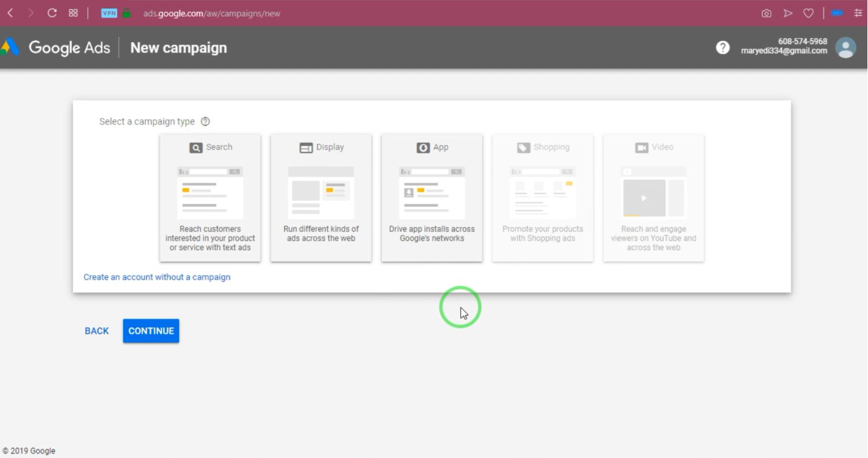The width and height of the screenshot is (868, 458).
Task: Click the '© 2019 Google' footer text
Action: 29,451
